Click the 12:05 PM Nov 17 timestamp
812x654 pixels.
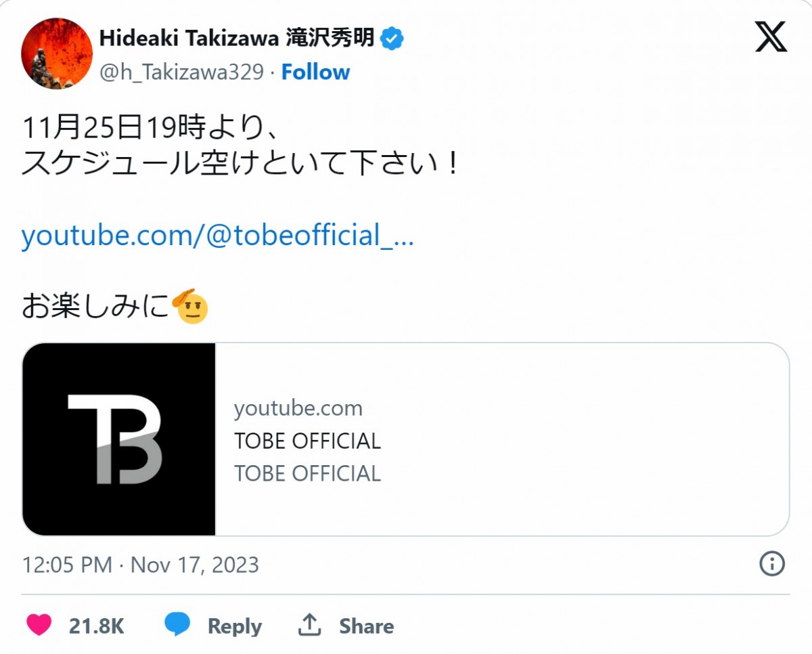click(x=141, y=565)
